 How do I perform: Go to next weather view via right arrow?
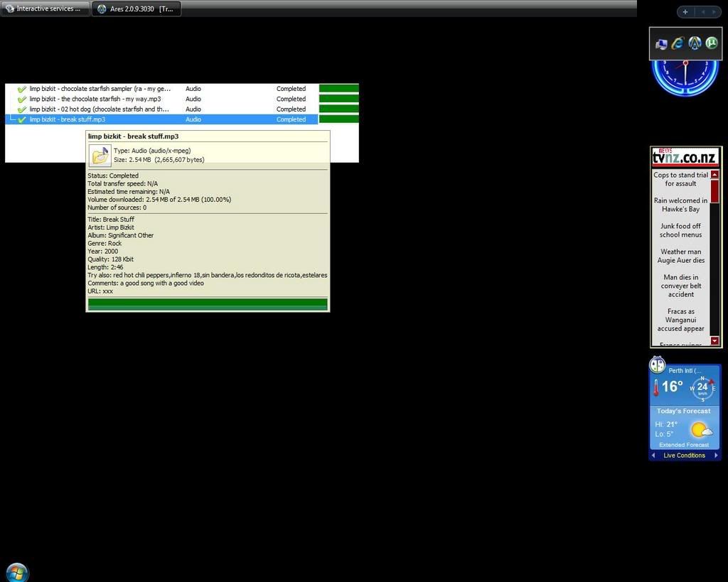[x=716, y=456]
